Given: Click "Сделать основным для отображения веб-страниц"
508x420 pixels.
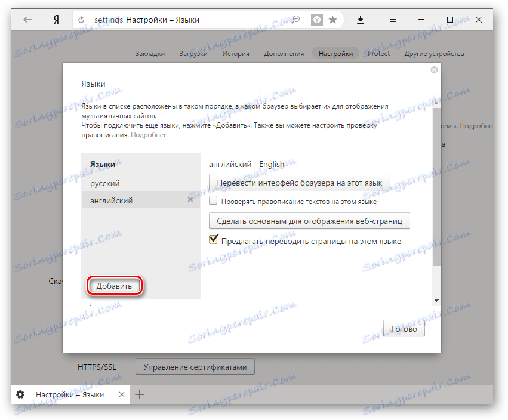Looking at the screenshot, I should coord(309,221).
